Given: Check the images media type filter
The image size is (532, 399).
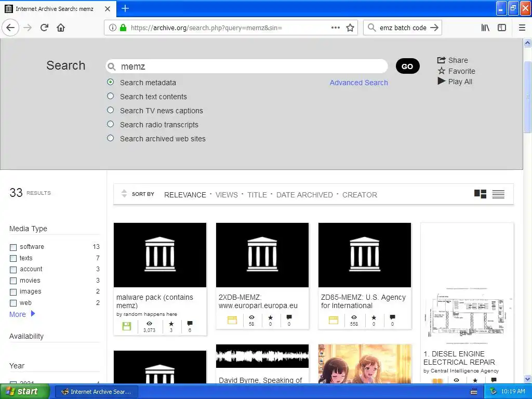Looking at the screenshot, I should pyautogui.click(x=13, y=292).
